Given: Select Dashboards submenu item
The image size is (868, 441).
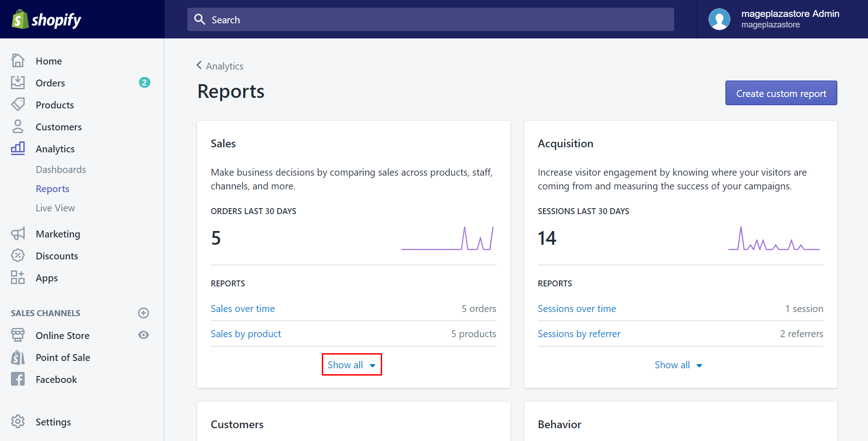Looking at the screenshot, I should point(61,169).
